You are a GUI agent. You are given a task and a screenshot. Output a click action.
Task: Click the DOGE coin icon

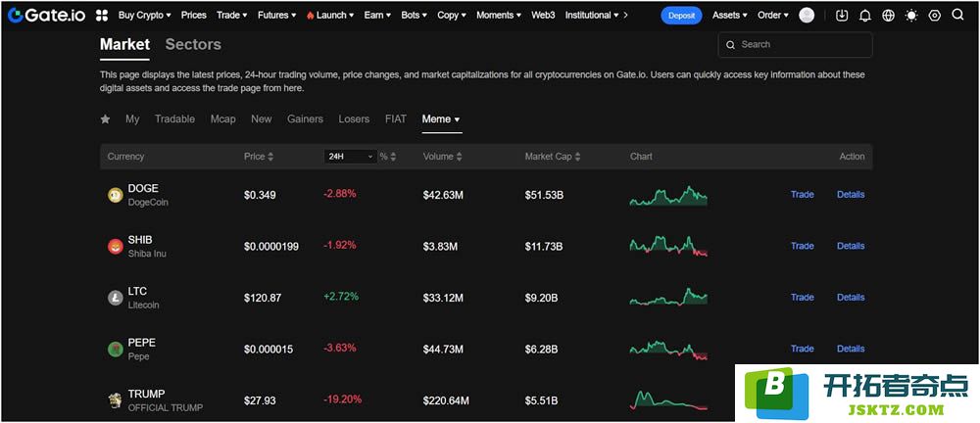pyautogui.click(x=115, y=195)
